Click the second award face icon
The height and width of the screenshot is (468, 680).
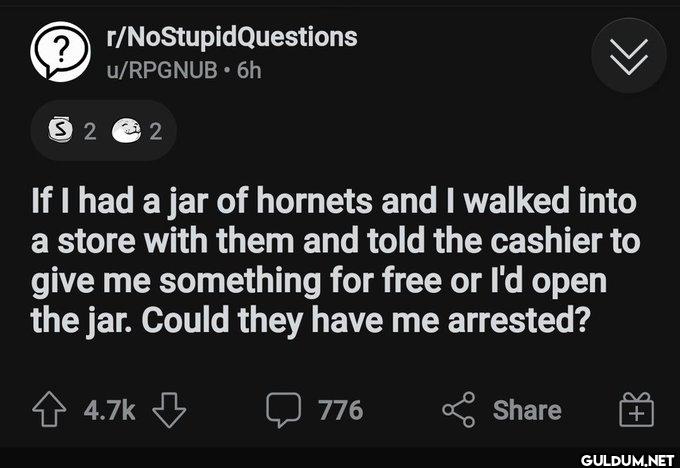click(126, 129)
